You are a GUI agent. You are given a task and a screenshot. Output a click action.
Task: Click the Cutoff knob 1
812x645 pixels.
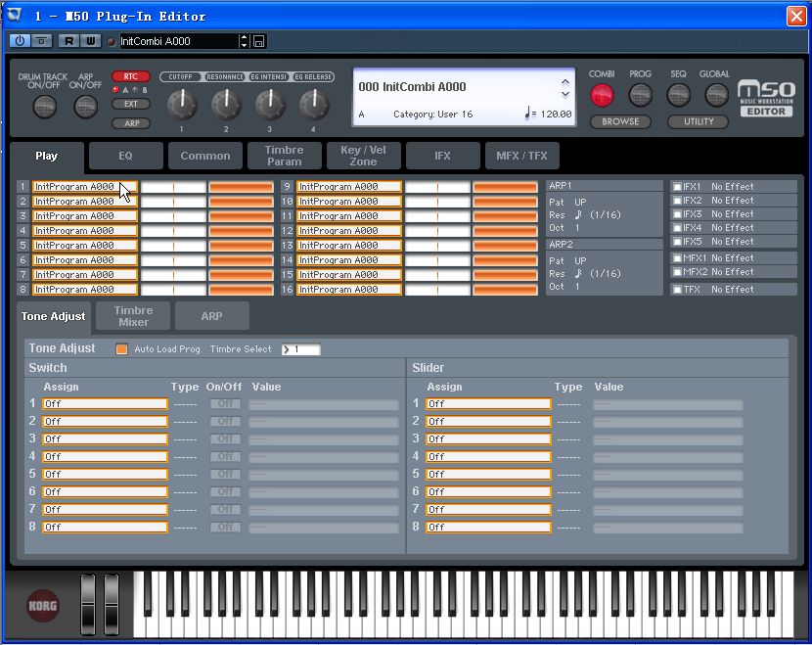(x=182, y=104)
